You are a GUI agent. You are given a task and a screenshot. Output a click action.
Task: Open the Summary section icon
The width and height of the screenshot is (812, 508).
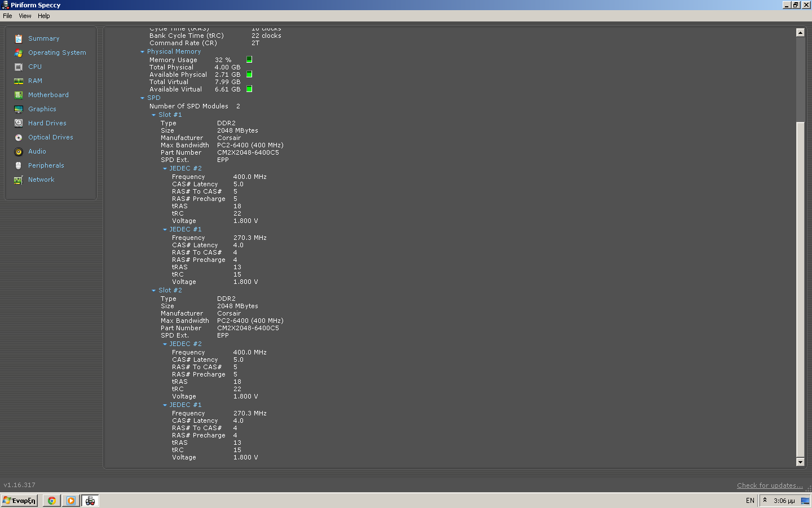(19, 38)
